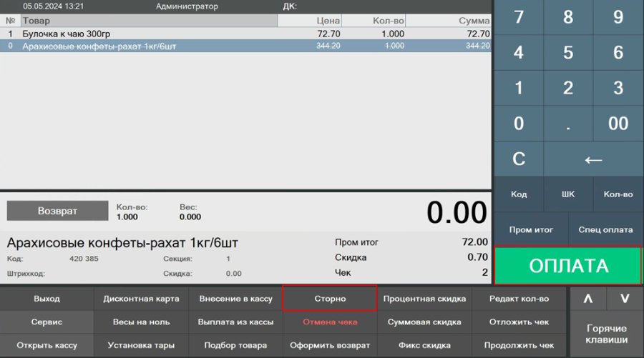Click the Возврат button
The width and height of the screenshot is (644, 358).
pos(57,211)
